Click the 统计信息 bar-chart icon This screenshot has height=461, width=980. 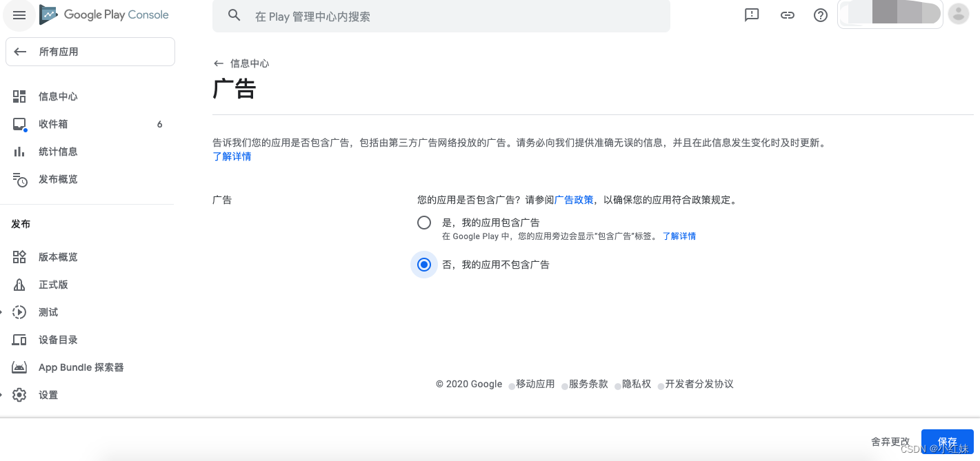tap(19, 151)
